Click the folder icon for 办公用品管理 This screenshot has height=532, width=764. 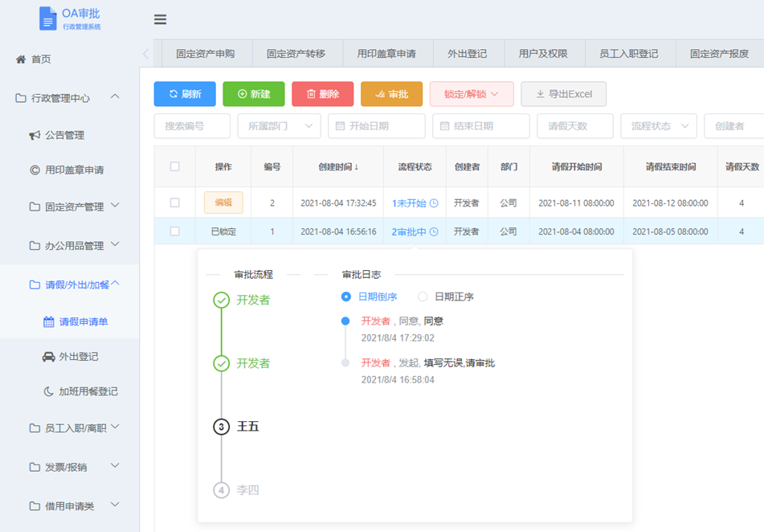35,246
